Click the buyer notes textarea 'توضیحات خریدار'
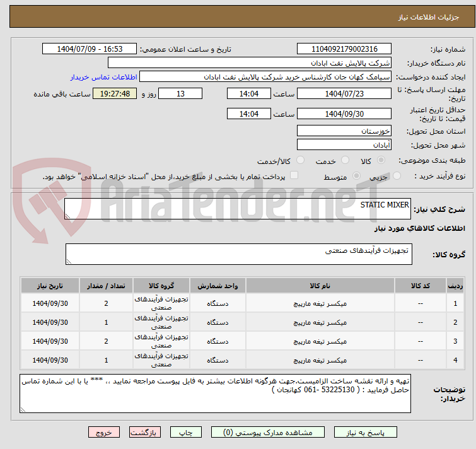 [x=215, y=394]
